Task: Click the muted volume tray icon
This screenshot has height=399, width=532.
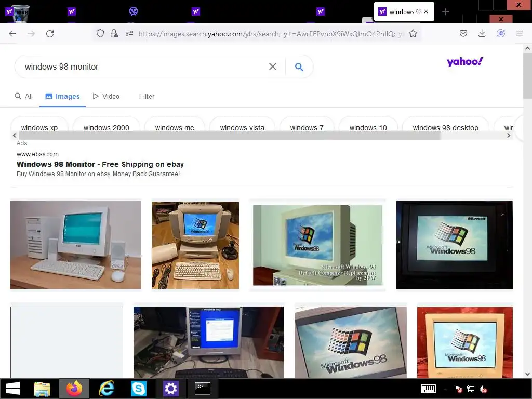Action: pos(483,389)
